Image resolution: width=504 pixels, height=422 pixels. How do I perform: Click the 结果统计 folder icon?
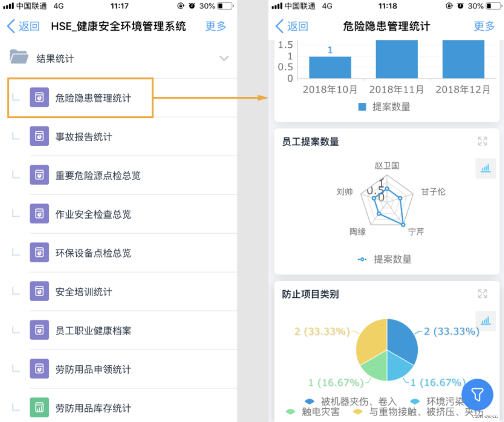(x=19, y=57)
